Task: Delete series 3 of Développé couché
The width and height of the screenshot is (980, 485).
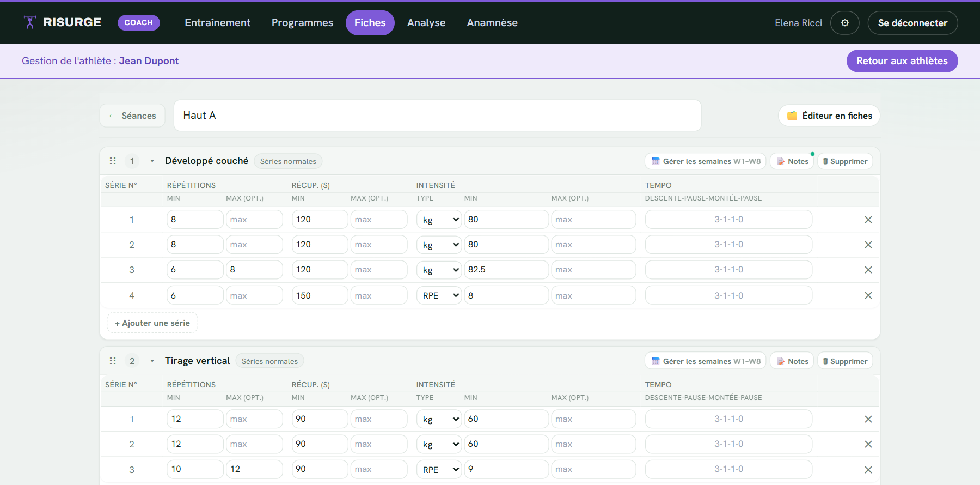Action: 868,270
